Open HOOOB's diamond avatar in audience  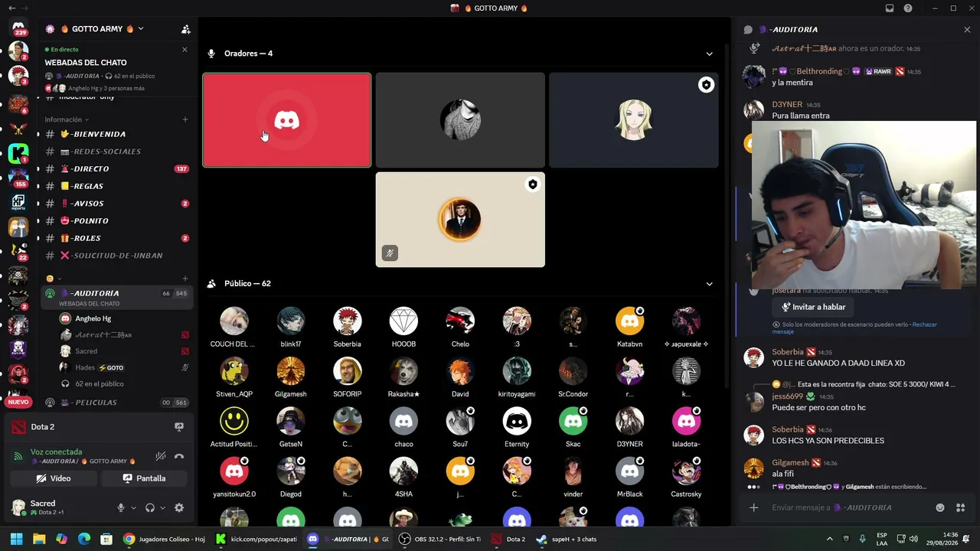[x=403, y=321]
